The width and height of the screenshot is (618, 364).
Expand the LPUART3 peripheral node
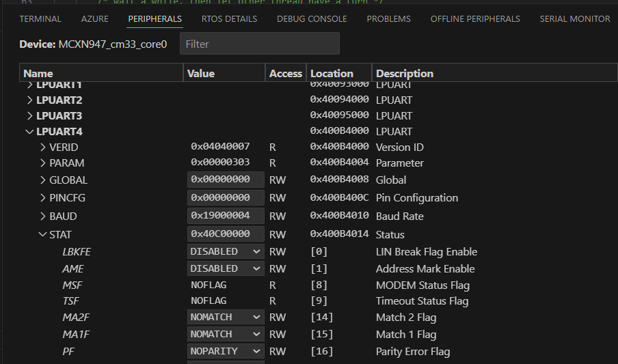[29, 116]
